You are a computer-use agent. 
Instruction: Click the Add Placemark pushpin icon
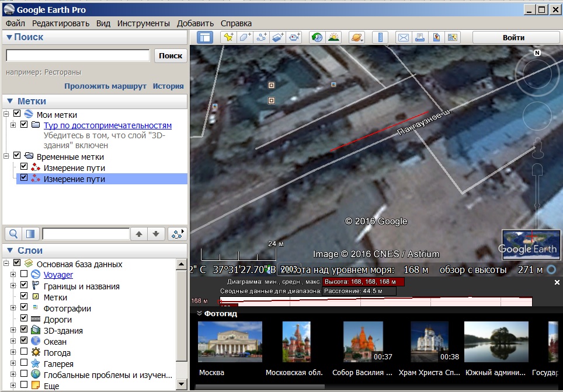click(228, 37)
